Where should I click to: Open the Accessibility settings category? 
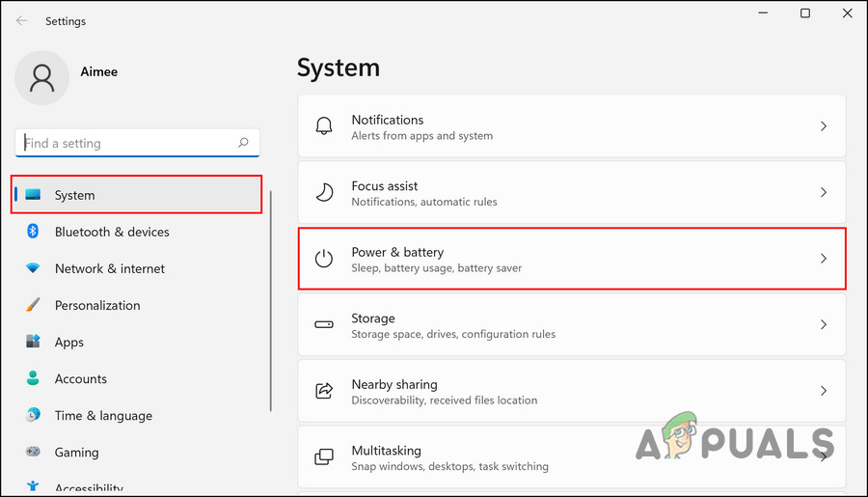(x=89, y=487)
